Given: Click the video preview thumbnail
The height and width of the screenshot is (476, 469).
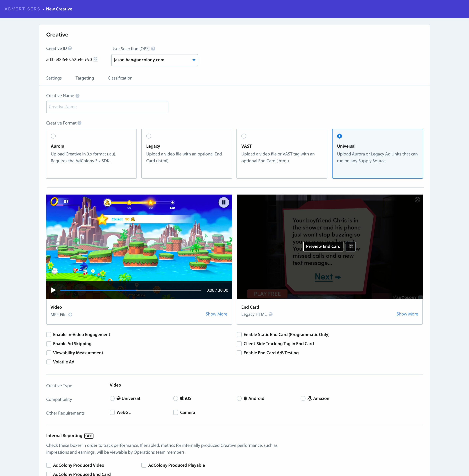Looking at the screenshot, I should 139,247.
